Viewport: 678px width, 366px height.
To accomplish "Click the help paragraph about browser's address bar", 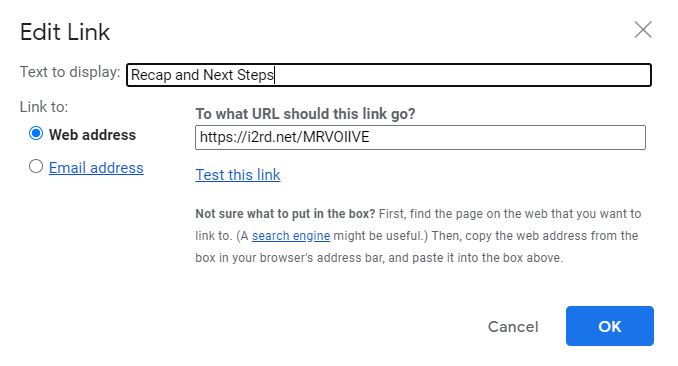I will (419, 236).
